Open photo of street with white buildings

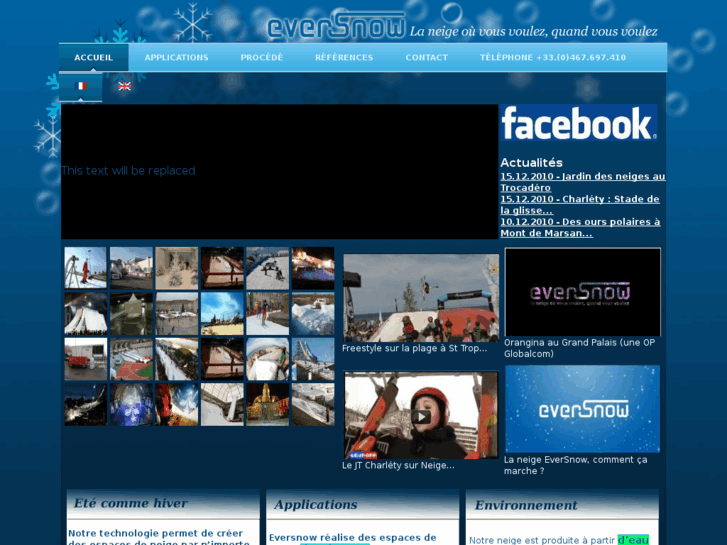(131, 268)
